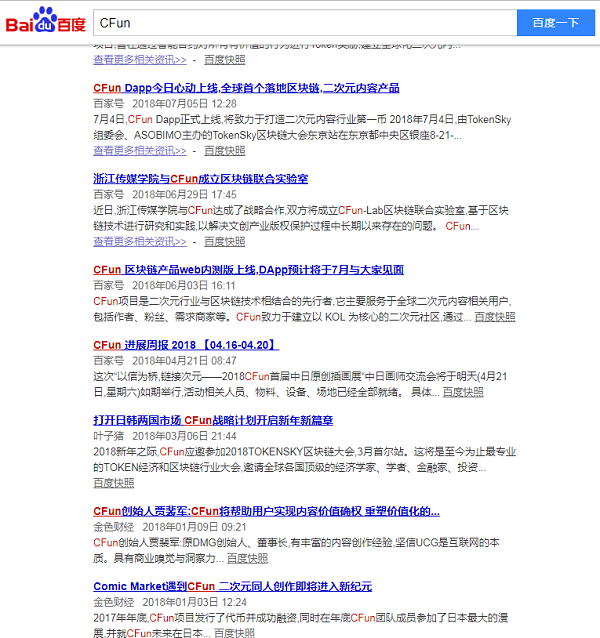Open result 浙江传媒学院与CFun成立区块链联合实验室
Viewport: 600px width, 638px height.
pos(201,179)
